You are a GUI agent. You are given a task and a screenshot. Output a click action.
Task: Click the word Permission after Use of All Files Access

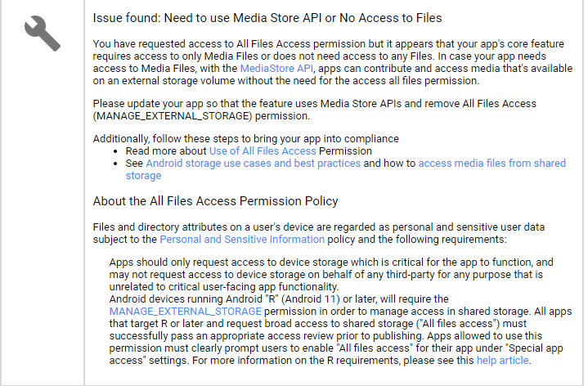(345, 150)
